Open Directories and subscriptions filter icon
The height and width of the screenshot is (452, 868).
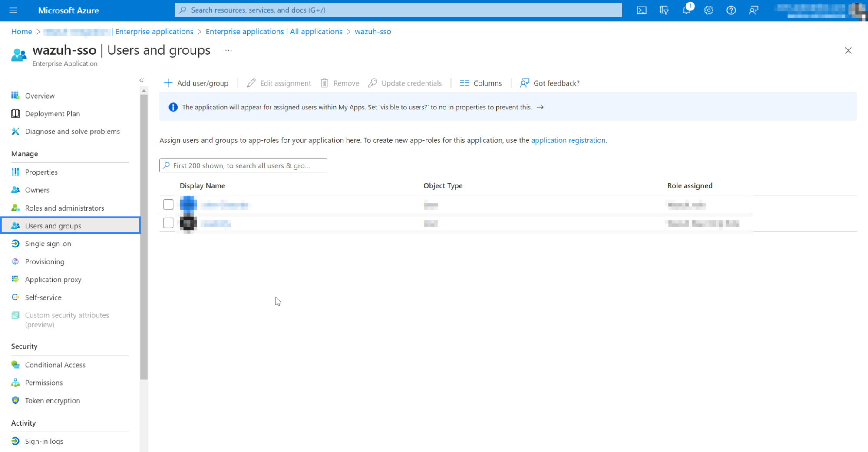pos(664,10)
